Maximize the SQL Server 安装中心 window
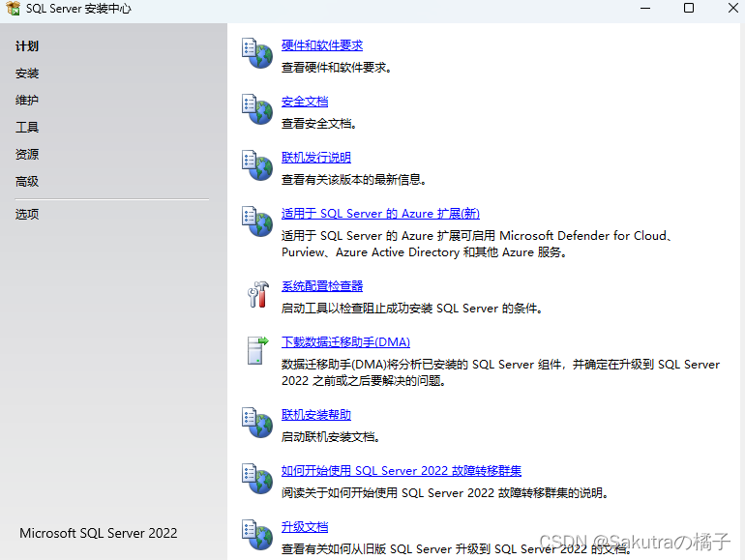Screen dimensions: 745x560 point(689,8)
